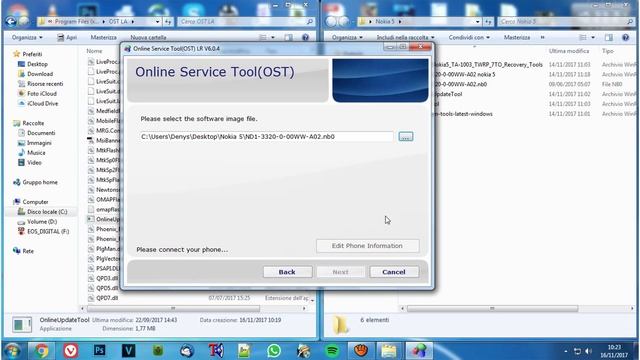Click the A02.nb0 file in Nokia 5 window
This screenshot has height=360, width=640.
[x=461, y=84]
